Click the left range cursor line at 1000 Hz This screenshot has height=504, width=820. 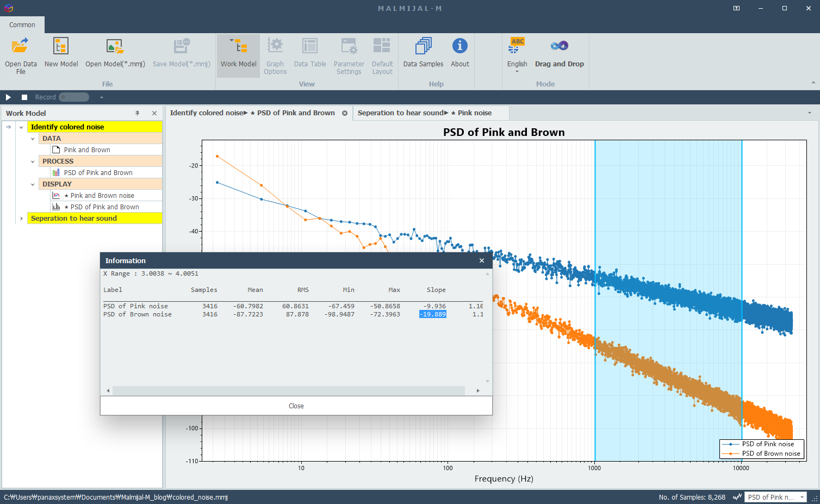point(595,301)
